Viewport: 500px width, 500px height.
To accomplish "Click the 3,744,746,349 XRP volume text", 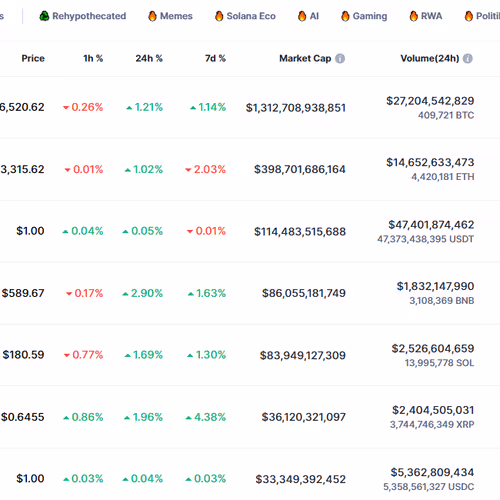I will click(x=432, y=425).
